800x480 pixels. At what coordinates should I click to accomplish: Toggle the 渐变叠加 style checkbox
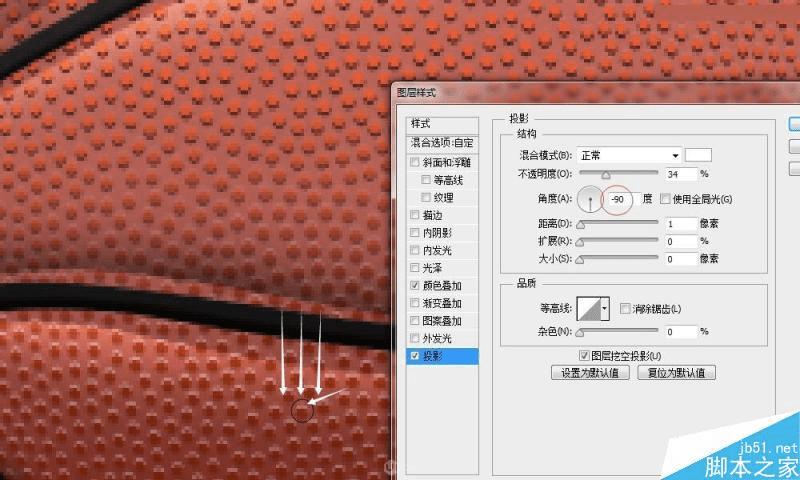[x=414, y=303]
